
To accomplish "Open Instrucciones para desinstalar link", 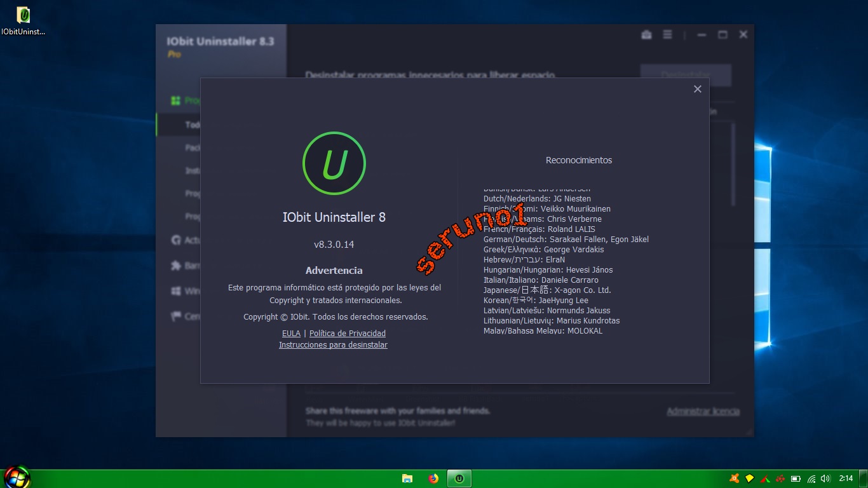I will [x=333, y=345].
